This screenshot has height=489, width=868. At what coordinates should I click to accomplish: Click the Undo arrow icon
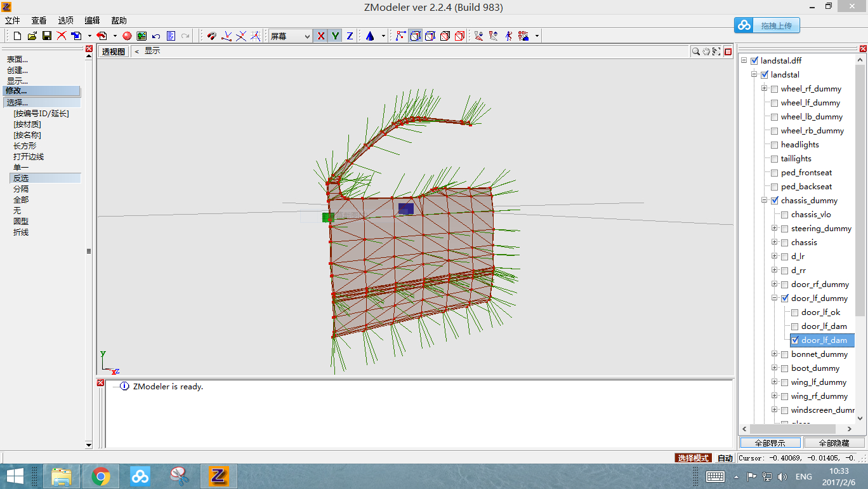coord(156,36)
